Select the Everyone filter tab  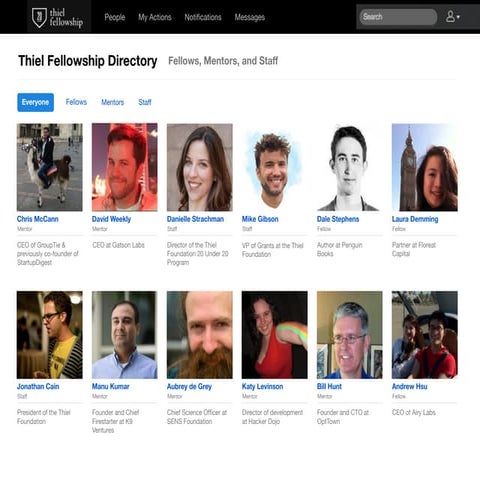click(x=35, y=102)
